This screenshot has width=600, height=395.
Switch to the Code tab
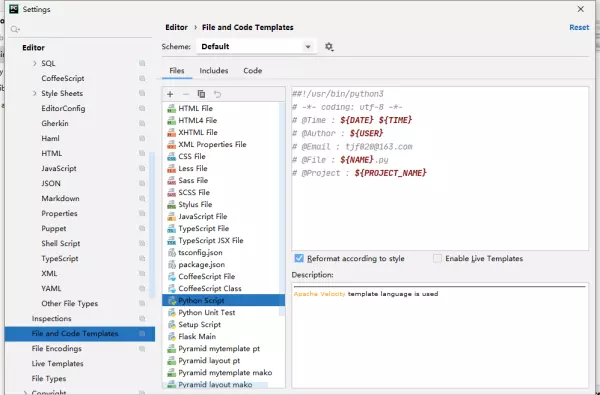(x=253, y=71)
